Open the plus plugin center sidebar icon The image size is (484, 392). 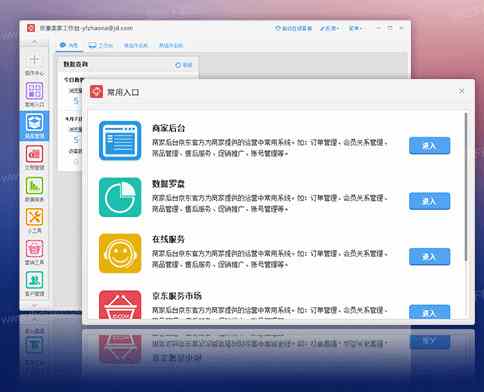pos(34,60)
